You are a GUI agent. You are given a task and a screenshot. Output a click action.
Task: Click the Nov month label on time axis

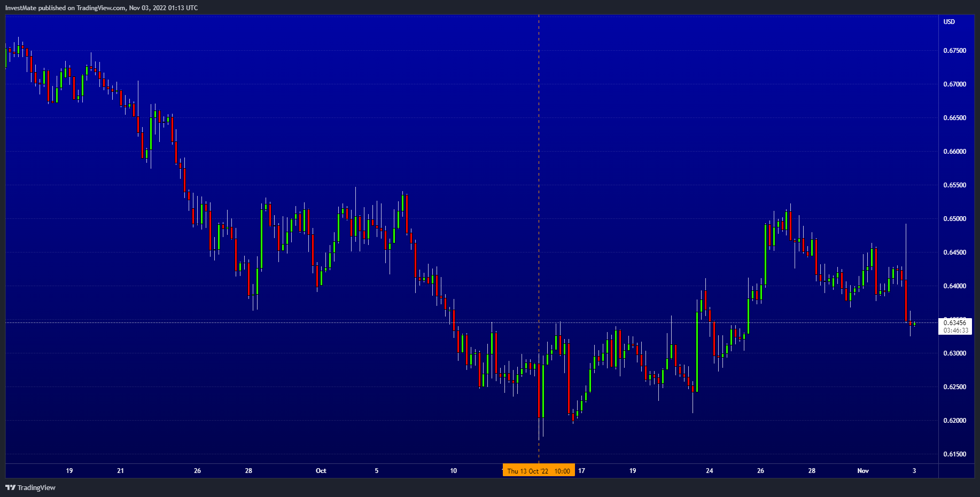point(863,471)
